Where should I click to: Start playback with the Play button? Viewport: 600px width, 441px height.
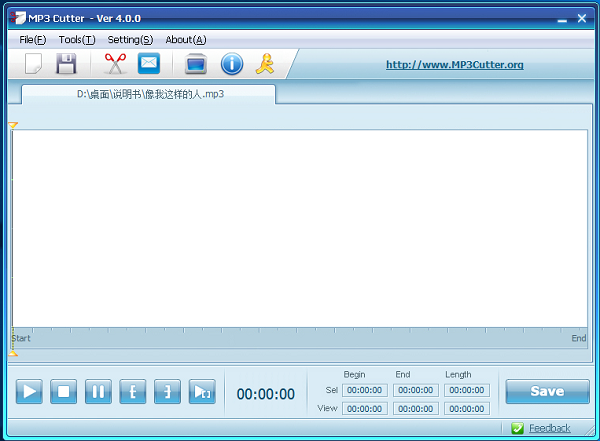pos(29,392)
